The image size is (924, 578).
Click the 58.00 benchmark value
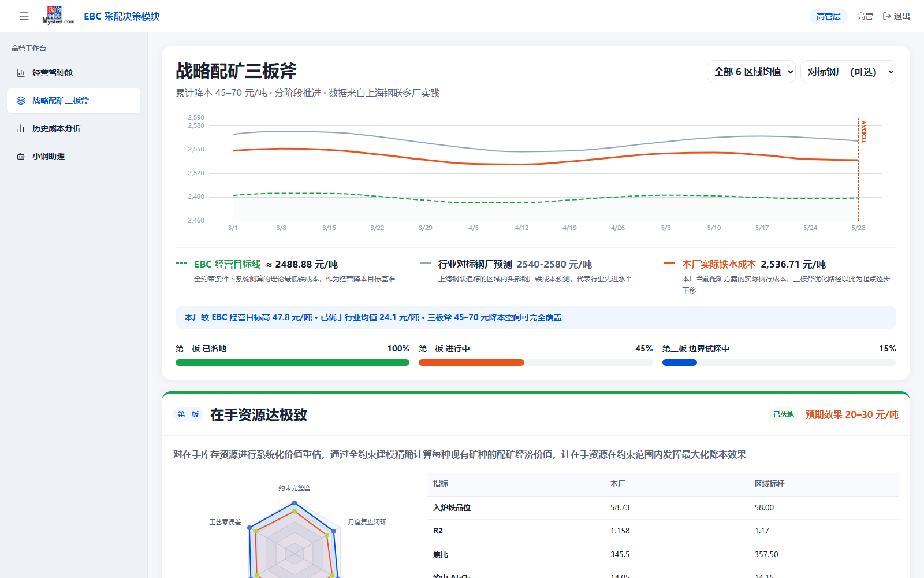pyautogui.click(x=764, y=507)
